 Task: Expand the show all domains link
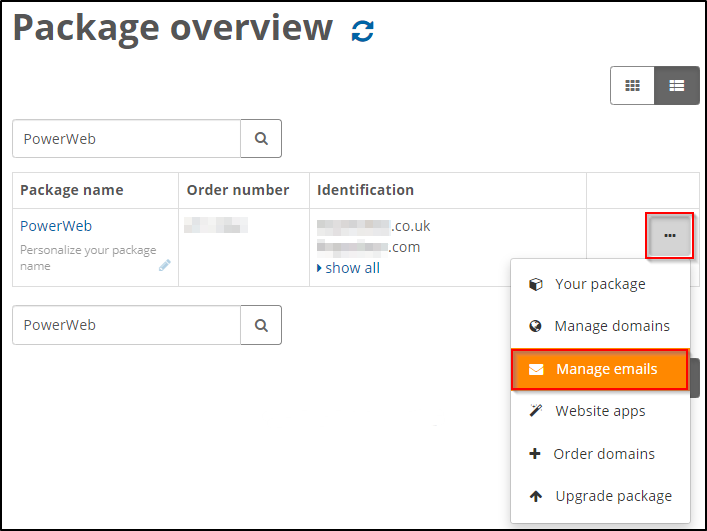point(349,268)
